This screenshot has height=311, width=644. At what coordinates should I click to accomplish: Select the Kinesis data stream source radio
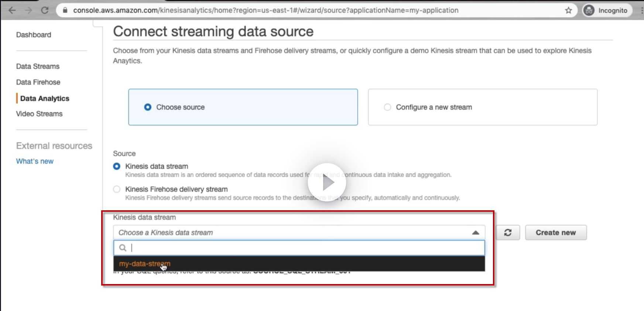tap(117, 166)
